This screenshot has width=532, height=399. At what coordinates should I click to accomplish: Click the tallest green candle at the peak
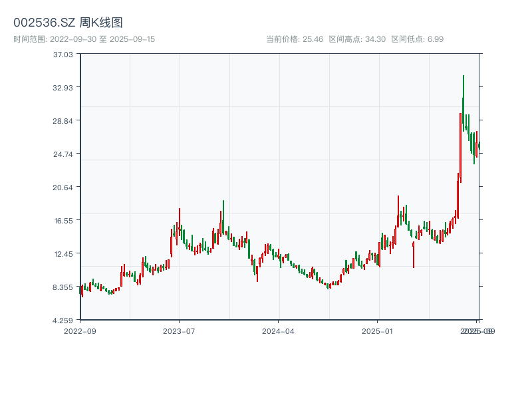tap(463, 104)
